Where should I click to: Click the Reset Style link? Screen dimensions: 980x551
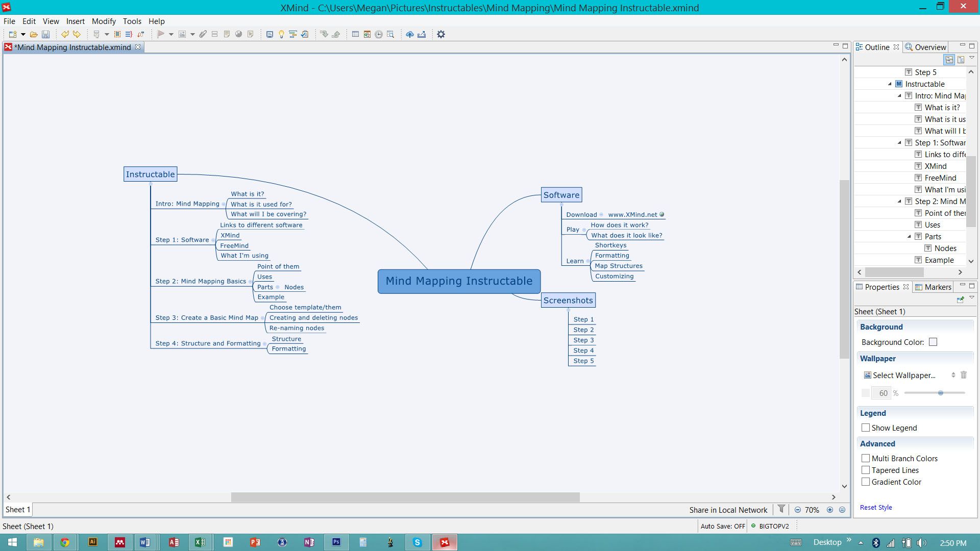coord(876,507)
